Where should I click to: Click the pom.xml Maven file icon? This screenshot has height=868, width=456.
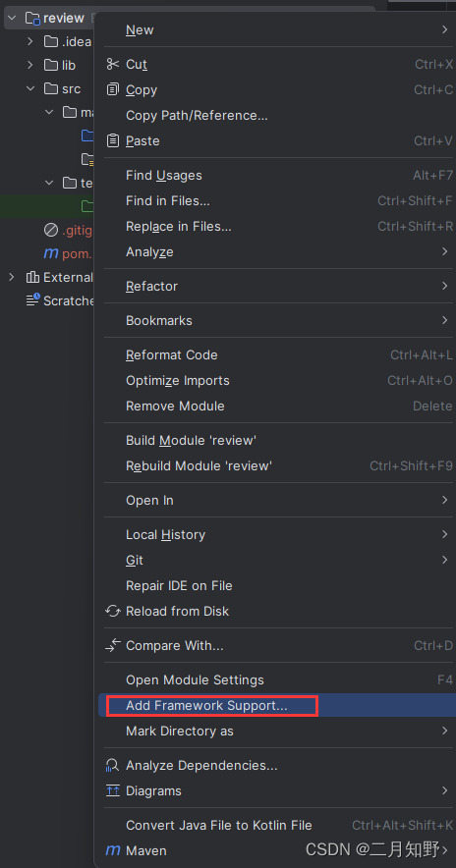click(51, 253)
